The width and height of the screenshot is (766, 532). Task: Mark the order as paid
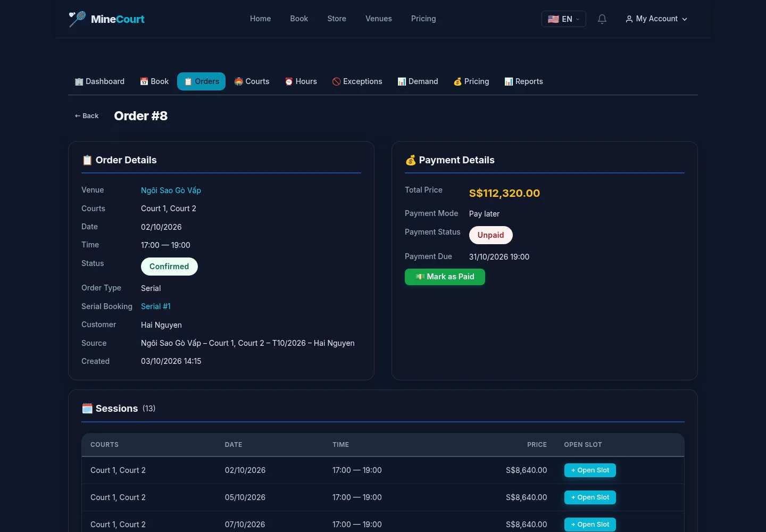click(x=445, y=277)
